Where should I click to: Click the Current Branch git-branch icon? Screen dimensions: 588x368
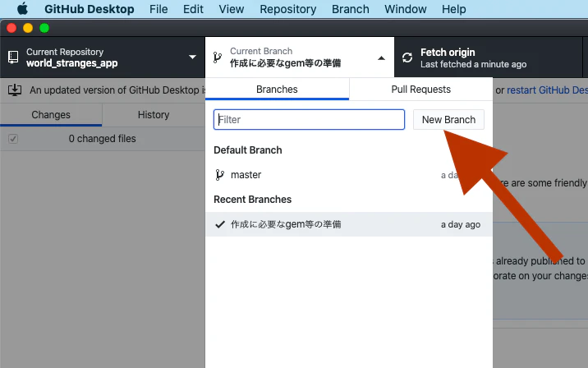(217, 57)
